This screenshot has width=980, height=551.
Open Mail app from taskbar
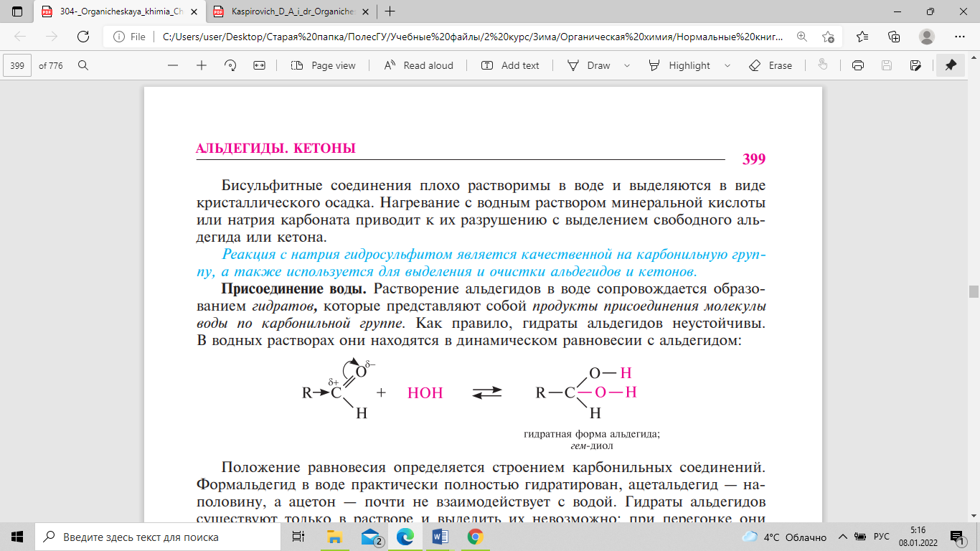[371, 536]
